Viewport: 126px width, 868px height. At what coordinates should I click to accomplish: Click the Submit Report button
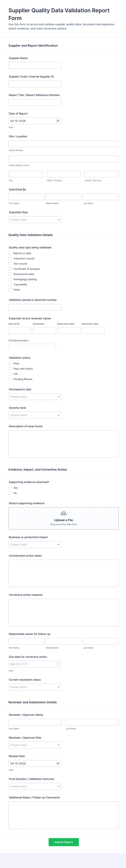(x=63, y=842)
